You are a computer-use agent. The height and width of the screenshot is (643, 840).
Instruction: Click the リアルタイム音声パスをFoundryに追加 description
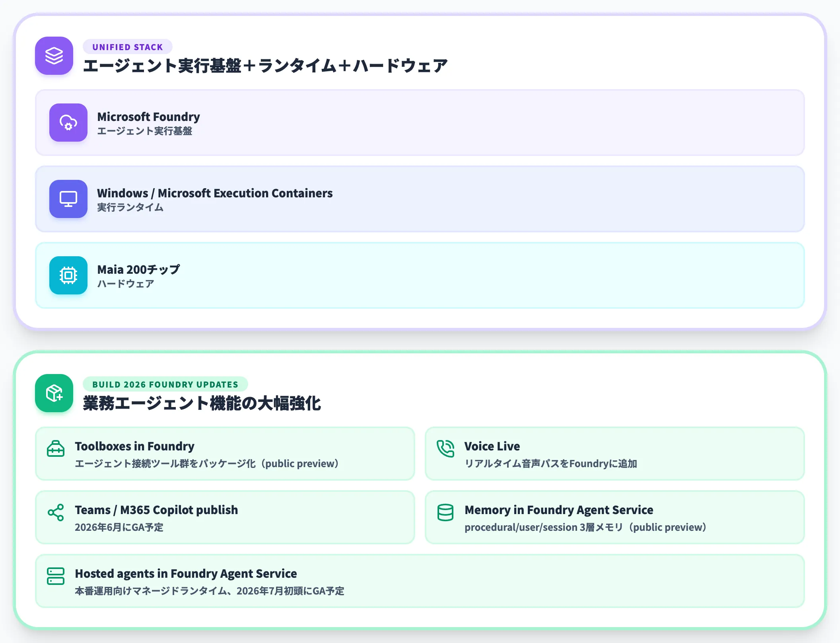(551, 464)
